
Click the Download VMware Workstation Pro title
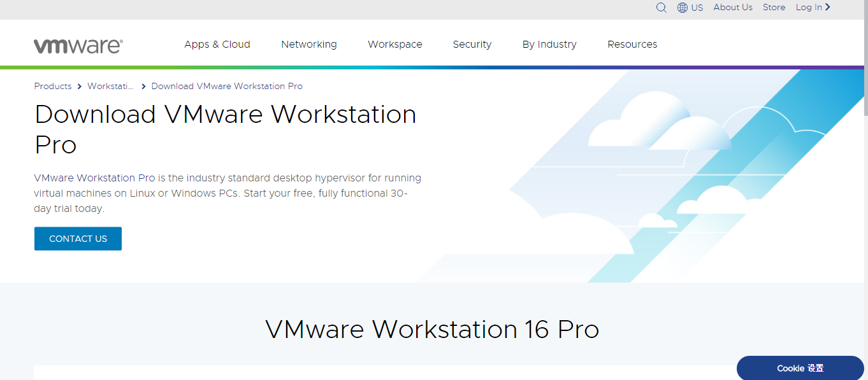click(226, 130)
